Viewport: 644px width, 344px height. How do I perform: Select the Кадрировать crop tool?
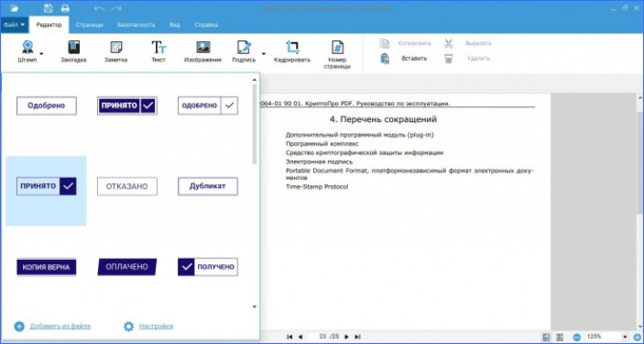(x=292, y=51)
